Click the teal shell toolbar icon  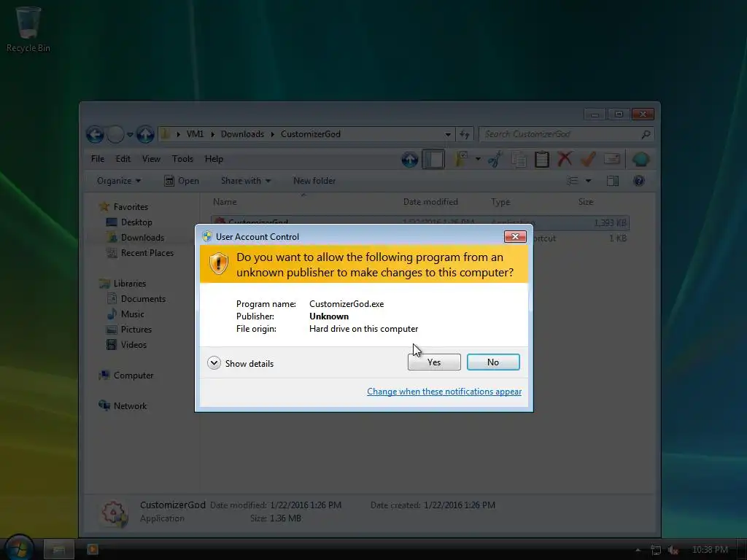coord(640,160)
